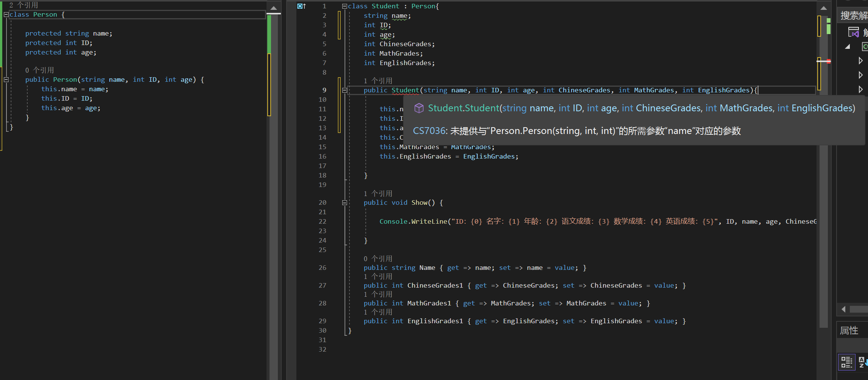Click base class 'Person' in the Student declaration
This screenshot has height=380, width=868.
[x=423, y=6]
